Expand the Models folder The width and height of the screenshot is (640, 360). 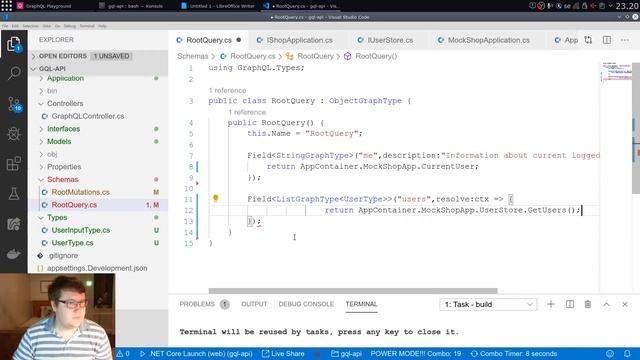coord(98,141)
